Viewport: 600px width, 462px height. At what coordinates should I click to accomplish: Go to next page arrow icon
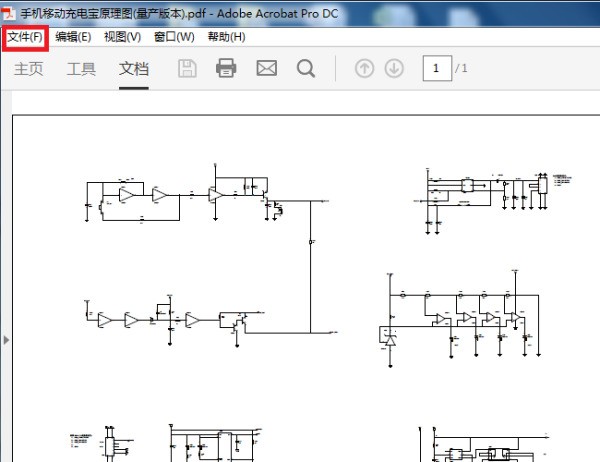tap(394, 69)
